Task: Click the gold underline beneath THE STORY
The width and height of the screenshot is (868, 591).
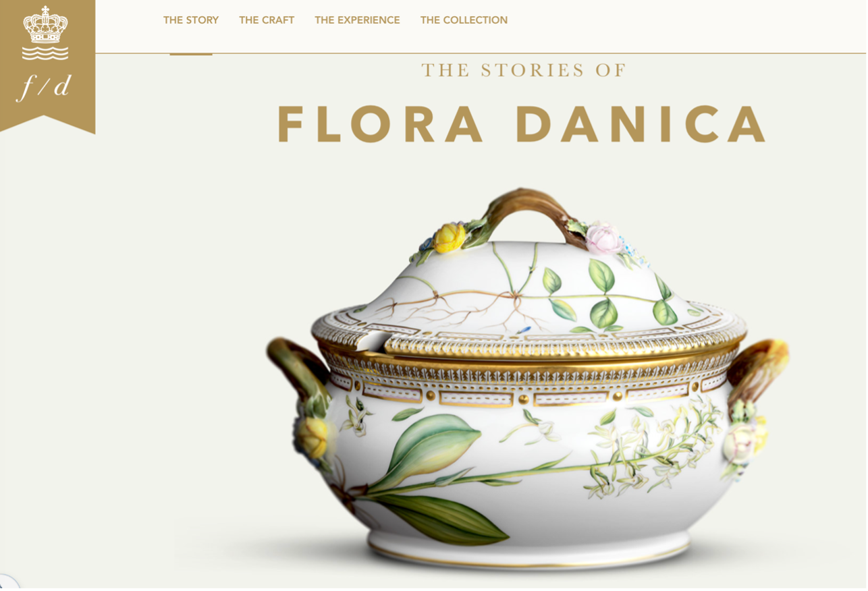Action: [191, 54]
